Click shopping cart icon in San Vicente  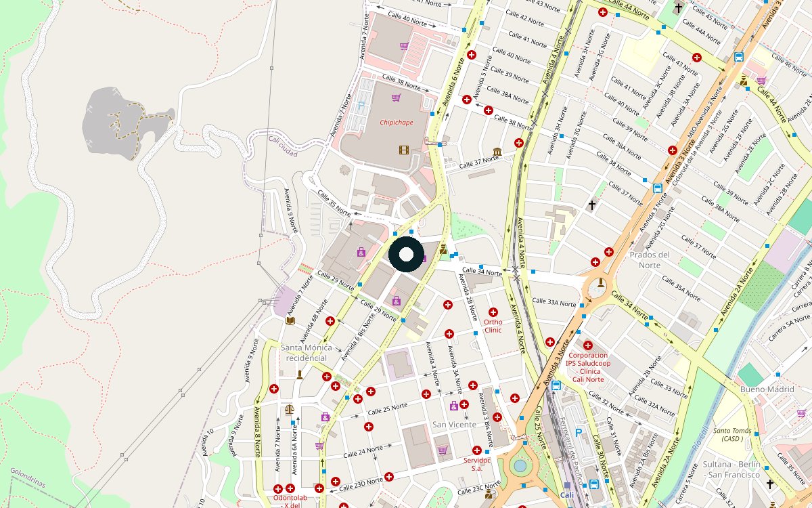[442, 450]
